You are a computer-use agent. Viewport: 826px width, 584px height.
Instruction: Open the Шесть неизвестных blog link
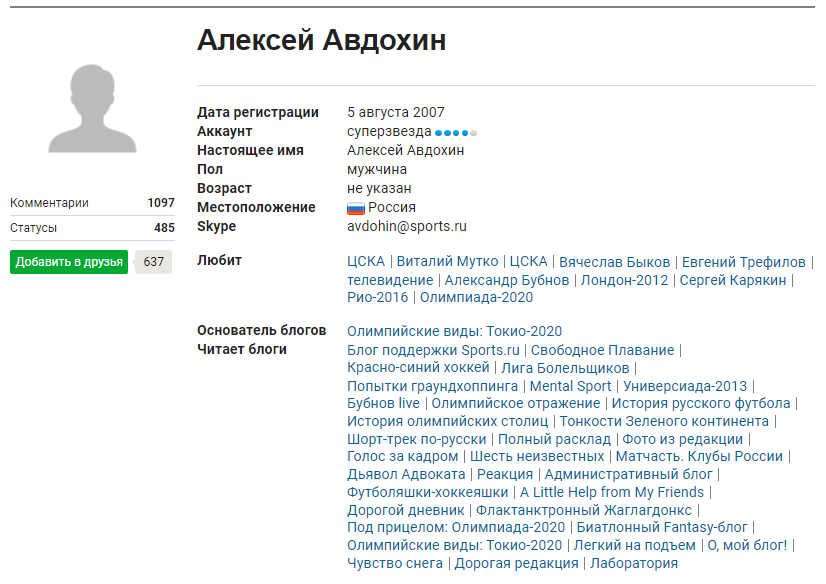[537, 456]
